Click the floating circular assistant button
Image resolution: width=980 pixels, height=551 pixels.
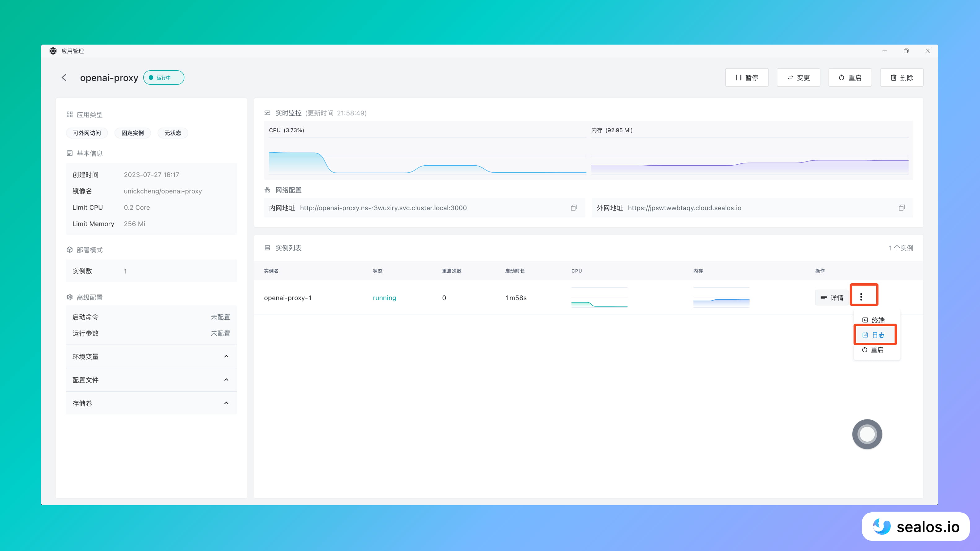pos(867,434)
